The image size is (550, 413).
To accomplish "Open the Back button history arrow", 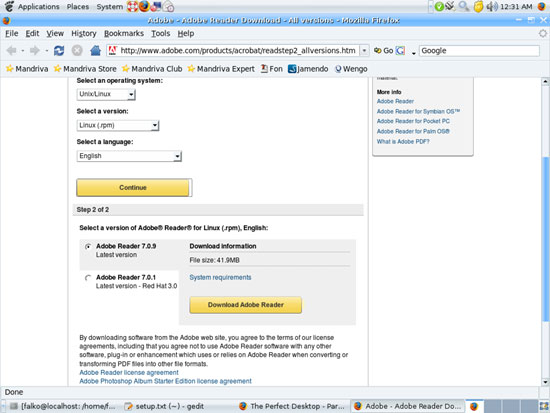I will click(22, 51).
